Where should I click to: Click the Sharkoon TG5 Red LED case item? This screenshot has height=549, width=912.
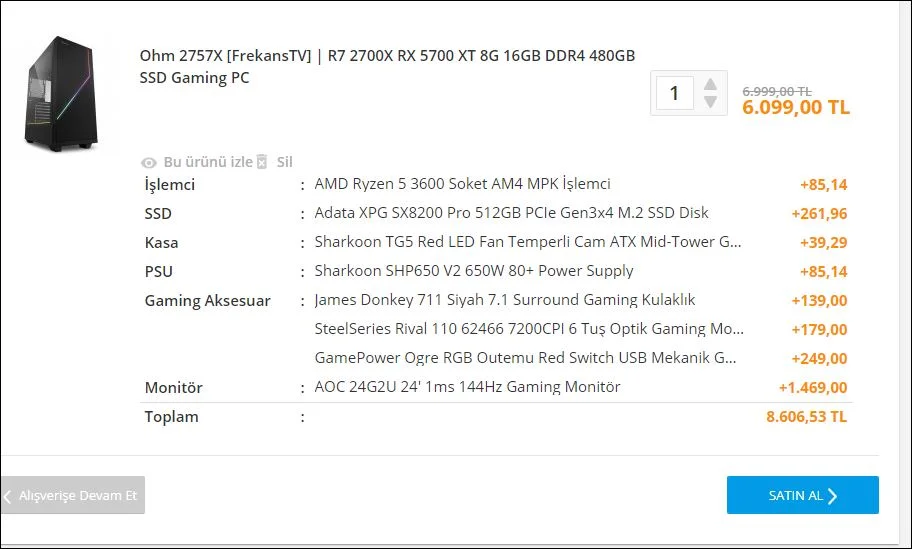[x=528, y=242]
